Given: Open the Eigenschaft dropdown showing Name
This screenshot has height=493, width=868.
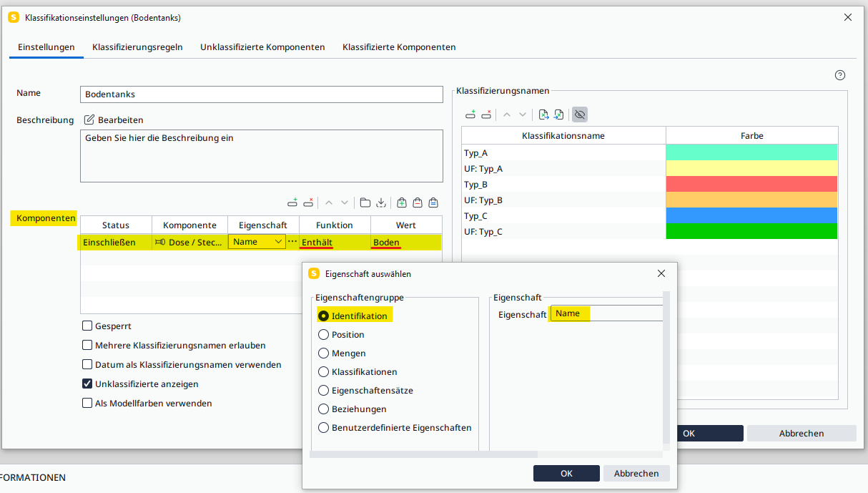Looking at the screenshot, I should (x=257, y=242).
